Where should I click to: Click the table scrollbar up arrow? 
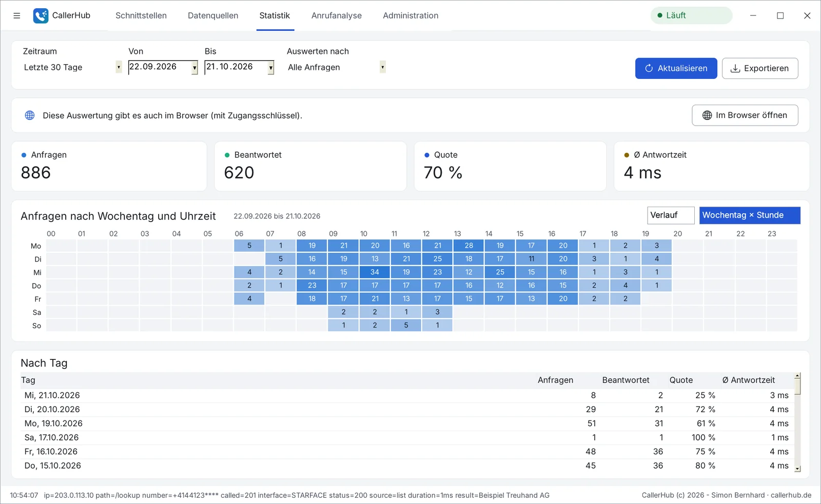[797, 376]
